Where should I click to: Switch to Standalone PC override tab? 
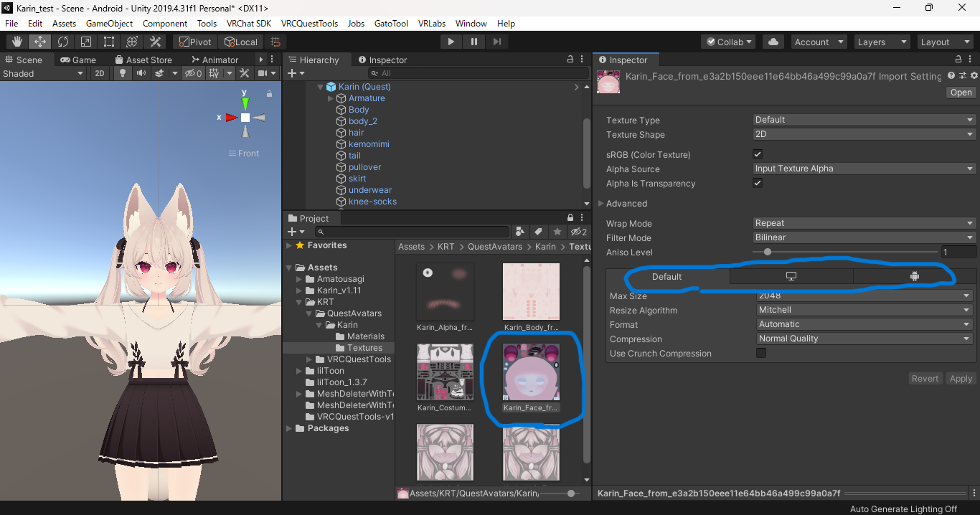(791, 276)
